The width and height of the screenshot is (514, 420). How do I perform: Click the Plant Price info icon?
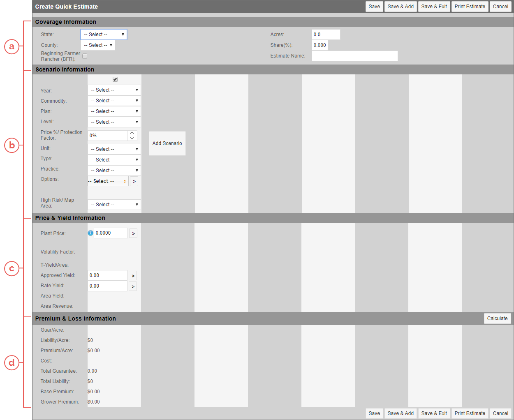pos(90,233)
